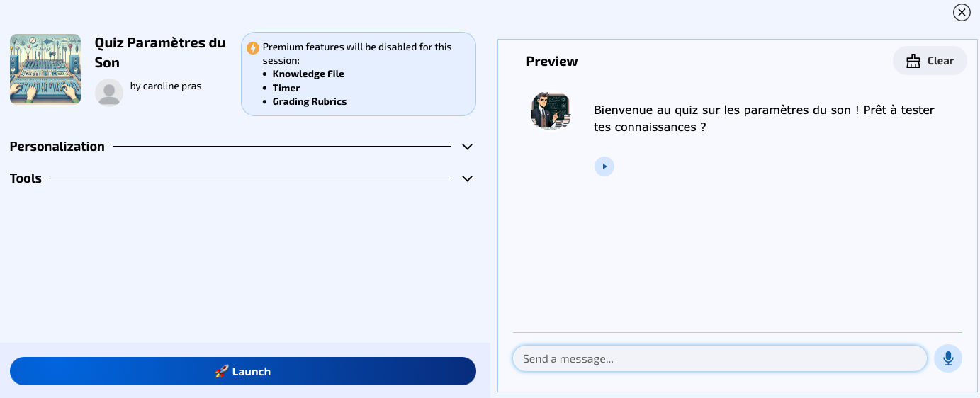
Task: Expand the Tools section chevron
Action: point(467,178)
